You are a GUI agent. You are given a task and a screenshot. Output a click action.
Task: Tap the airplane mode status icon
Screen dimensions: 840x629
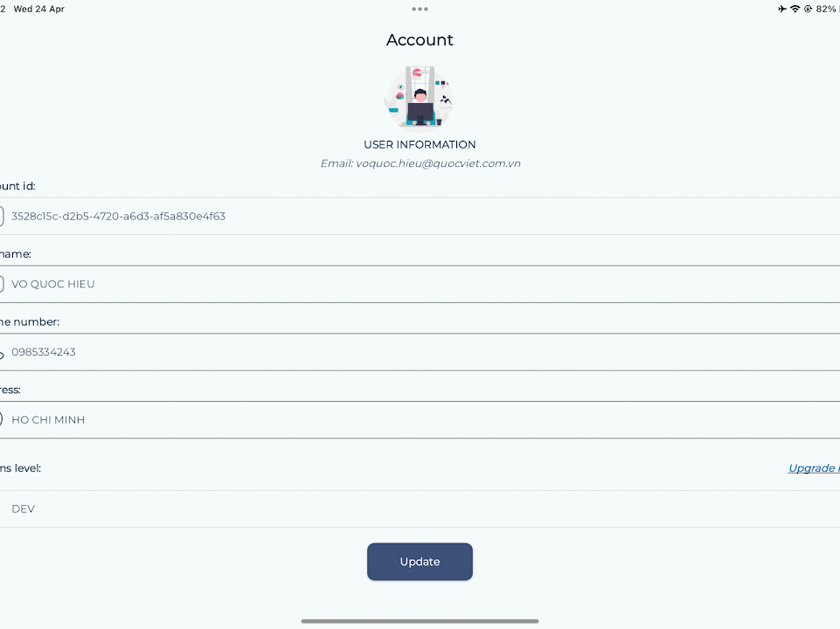point(781,9)
